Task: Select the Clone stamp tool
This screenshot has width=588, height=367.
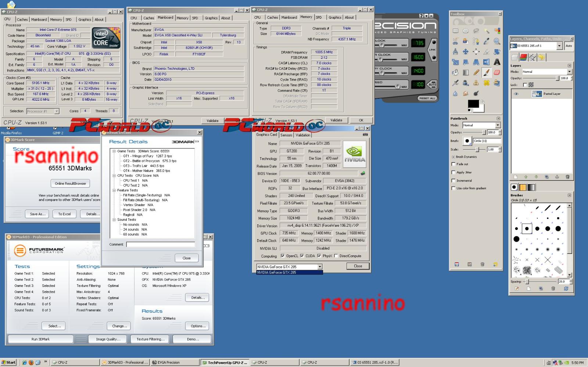Action: pyautogui.click(x=476, y=83)
